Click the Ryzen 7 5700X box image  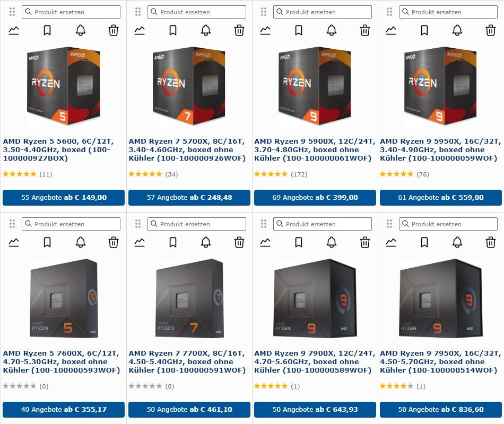[x=188, y=86]
